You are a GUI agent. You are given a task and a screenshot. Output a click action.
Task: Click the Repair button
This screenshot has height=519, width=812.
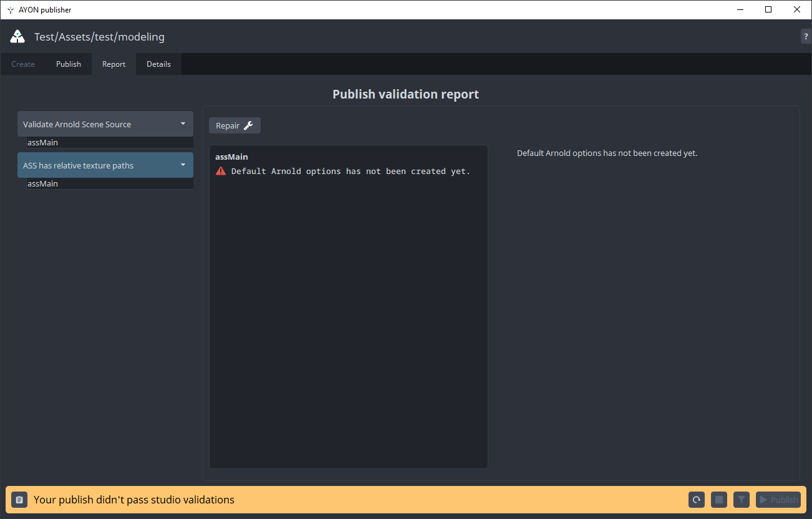(234, 125)
